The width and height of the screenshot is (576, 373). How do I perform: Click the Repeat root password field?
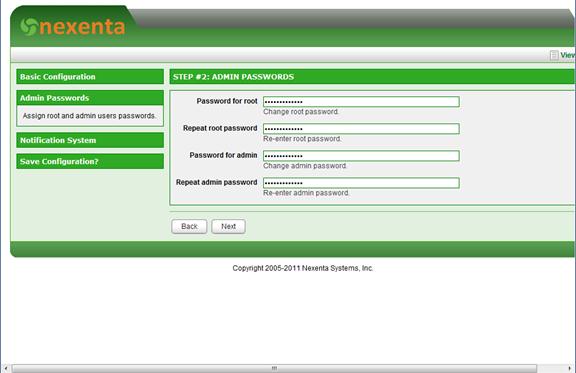click(x=361, y=129)
